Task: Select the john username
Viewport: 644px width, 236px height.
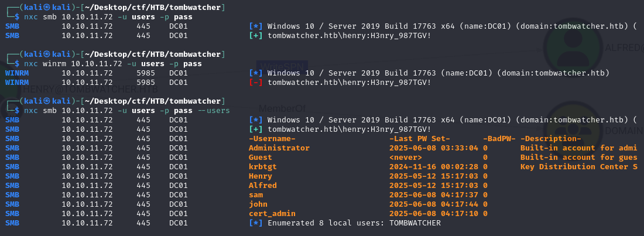Action: 258,204
